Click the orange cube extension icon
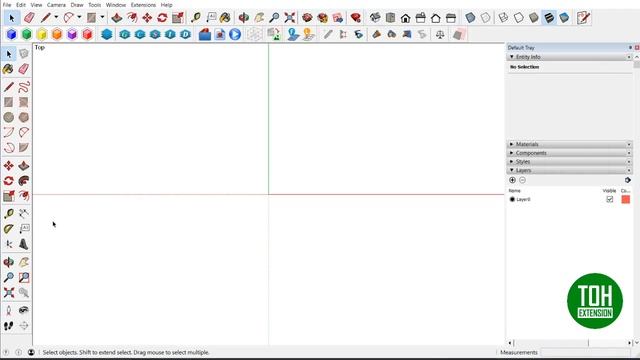This screenshot has height=360, width=640. click(57, 34)
